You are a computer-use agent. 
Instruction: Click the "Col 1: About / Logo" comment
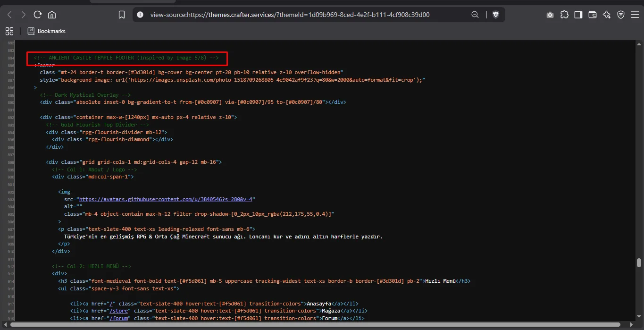pos(94,169)
